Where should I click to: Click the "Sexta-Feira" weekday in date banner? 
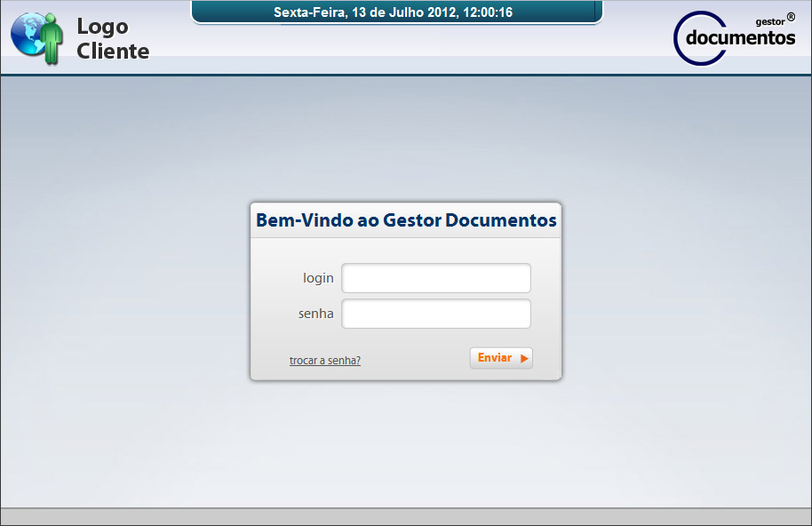309,12
